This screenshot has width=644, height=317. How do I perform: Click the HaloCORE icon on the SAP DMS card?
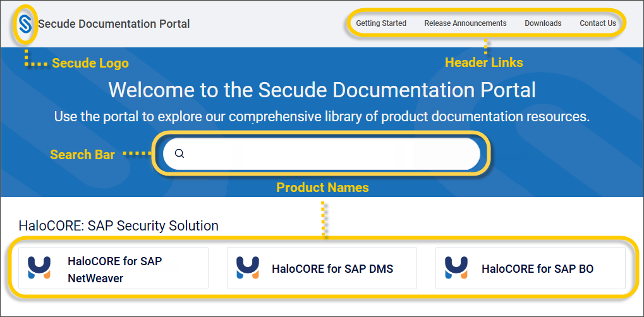coord(248,268)
